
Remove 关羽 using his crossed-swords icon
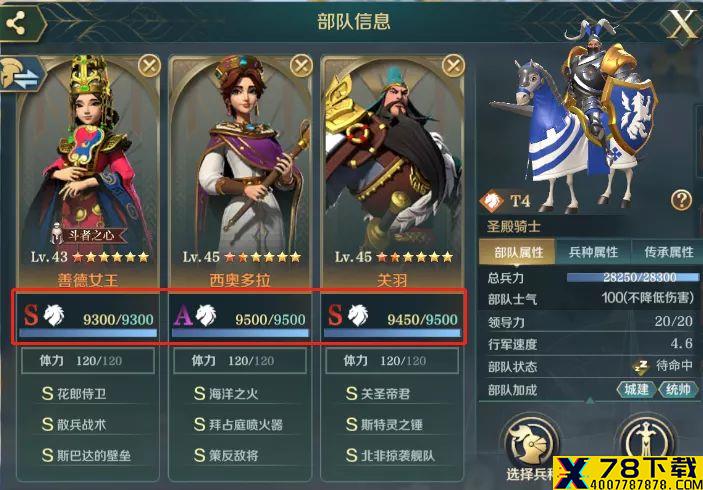click(x=453, y=66)
